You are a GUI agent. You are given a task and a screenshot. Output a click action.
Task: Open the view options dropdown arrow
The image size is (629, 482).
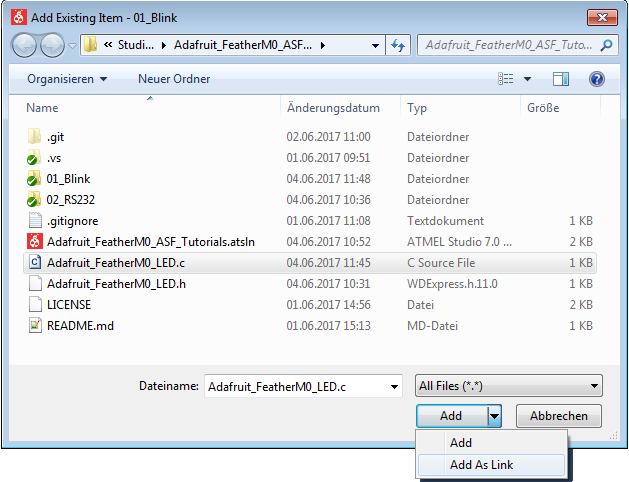pyautogui.click(x=528, y=79)
